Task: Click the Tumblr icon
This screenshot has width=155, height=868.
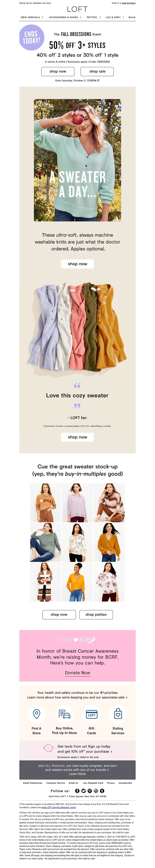Action: pyautogui.click(x=102, y=791)
